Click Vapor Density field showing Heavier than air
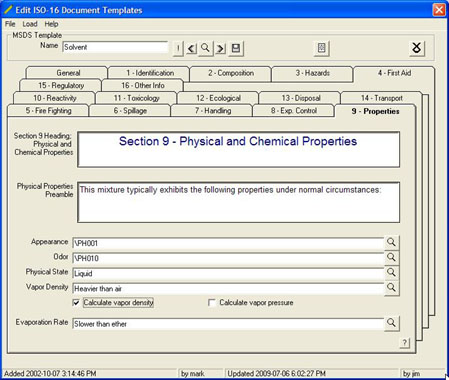Image resolution: width=449 pixels, height=380 pixels. (x=228, y=288)
